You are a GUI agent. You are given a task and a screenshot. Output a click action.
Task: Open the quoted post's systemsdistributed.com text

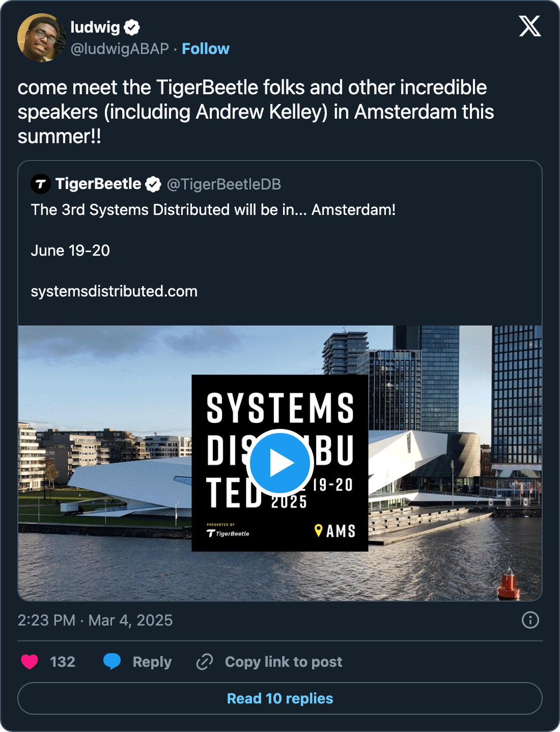[x=114, y=291]
